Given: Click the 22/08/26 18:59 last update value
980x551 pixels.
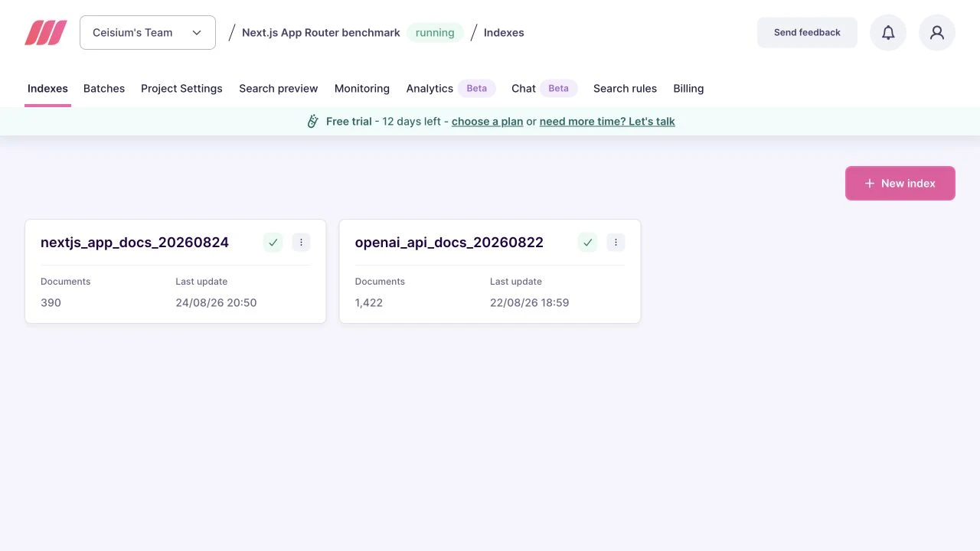Looking at the screenshot, I should [530, 303].
